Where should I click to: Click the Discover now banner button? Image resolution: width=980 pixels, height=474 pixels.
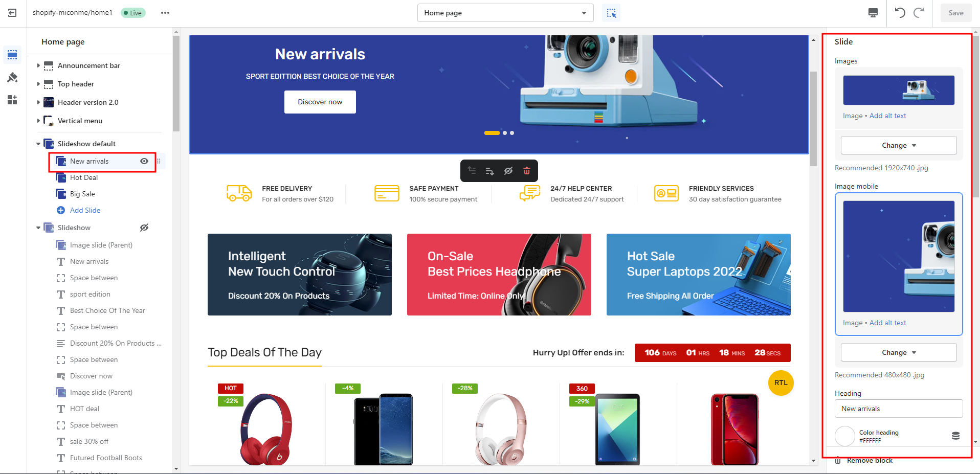click(320, 102)
